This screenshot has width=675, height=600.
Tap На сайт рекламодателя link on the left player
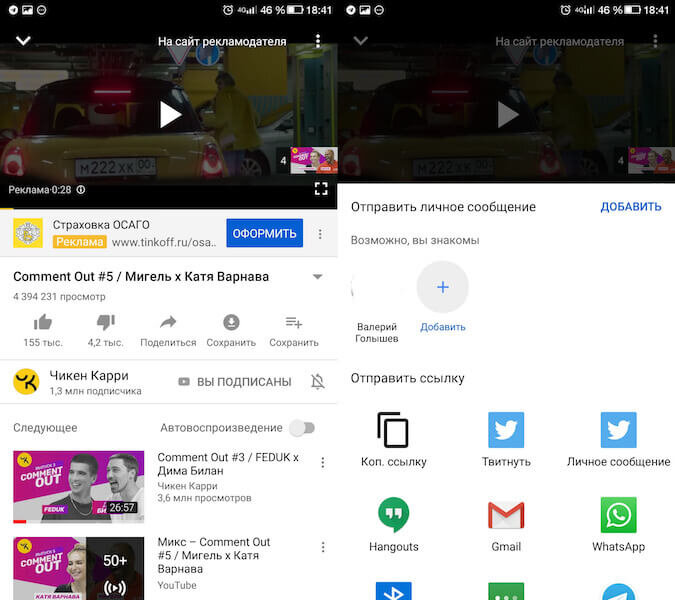tap(222, 42)
